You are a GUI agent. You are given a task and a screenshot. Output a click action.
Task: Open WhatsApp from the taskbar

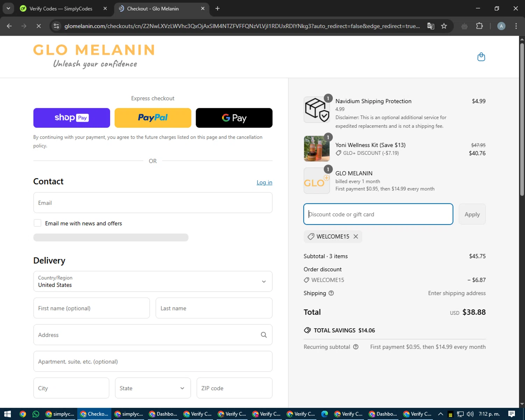pos(36,414)
